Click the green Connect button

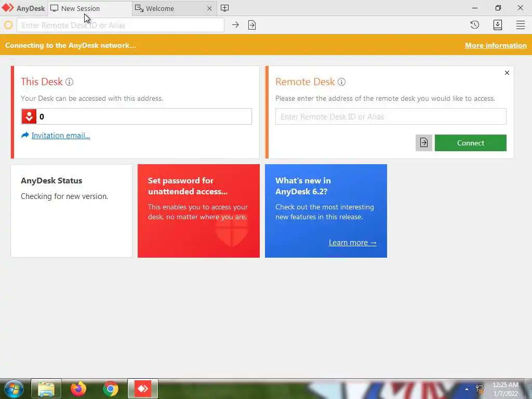(x=471, y=143)
